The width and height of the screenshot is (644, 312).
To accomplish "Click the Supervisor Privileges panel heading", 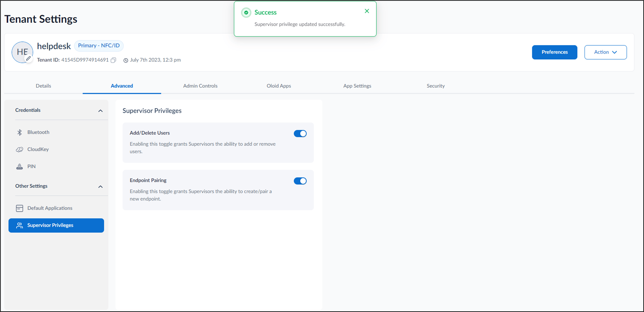I will (x=152, y=111).
